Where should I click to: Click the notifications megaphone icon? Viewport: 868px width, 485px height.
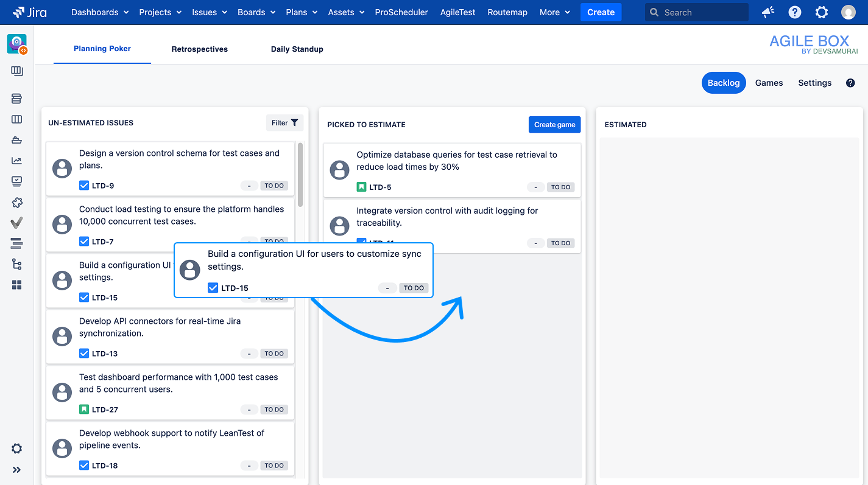(768, 12)
